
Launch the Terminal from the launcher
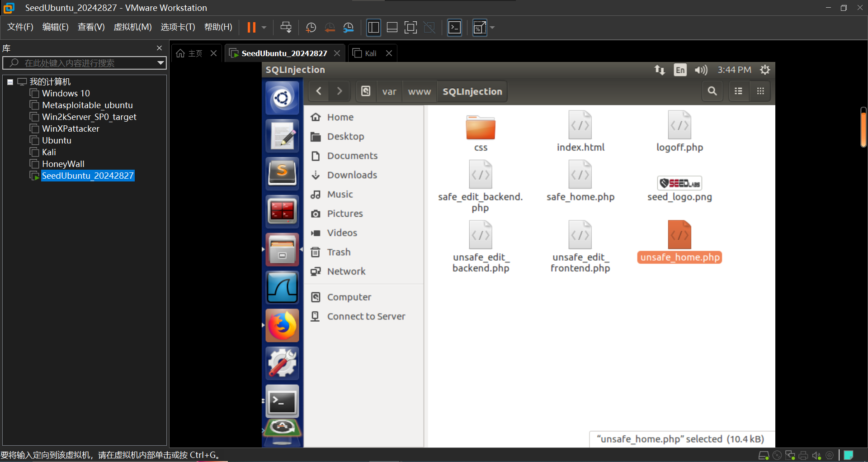(x=282, y=401)
